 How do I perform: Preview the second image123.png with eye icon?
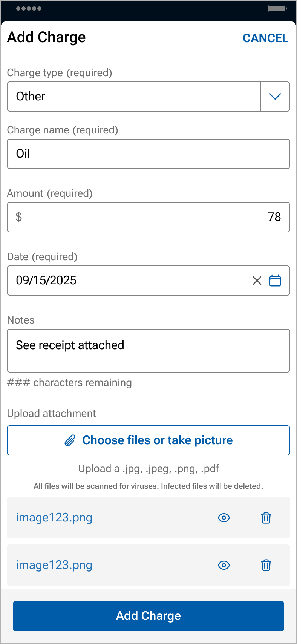coord(224,565)
